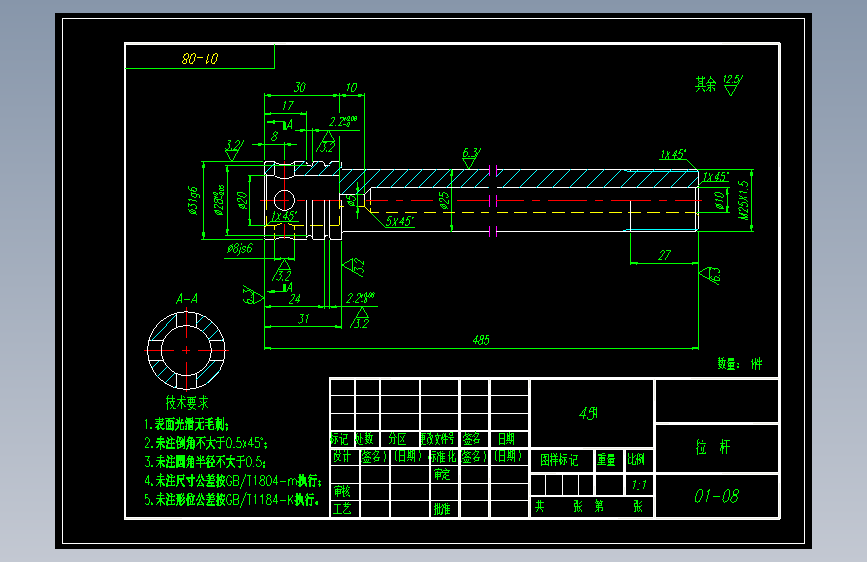Click the '标记' header cell

[x=340, y=439]
